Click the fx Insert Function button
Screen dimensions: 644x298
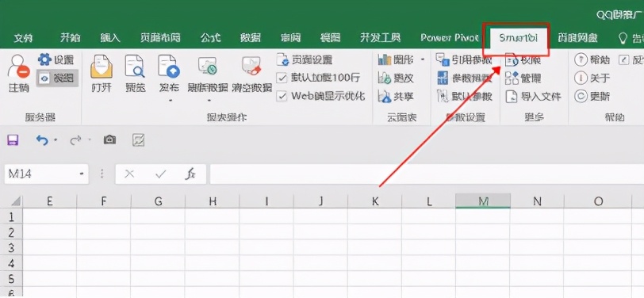coord(190,174)
